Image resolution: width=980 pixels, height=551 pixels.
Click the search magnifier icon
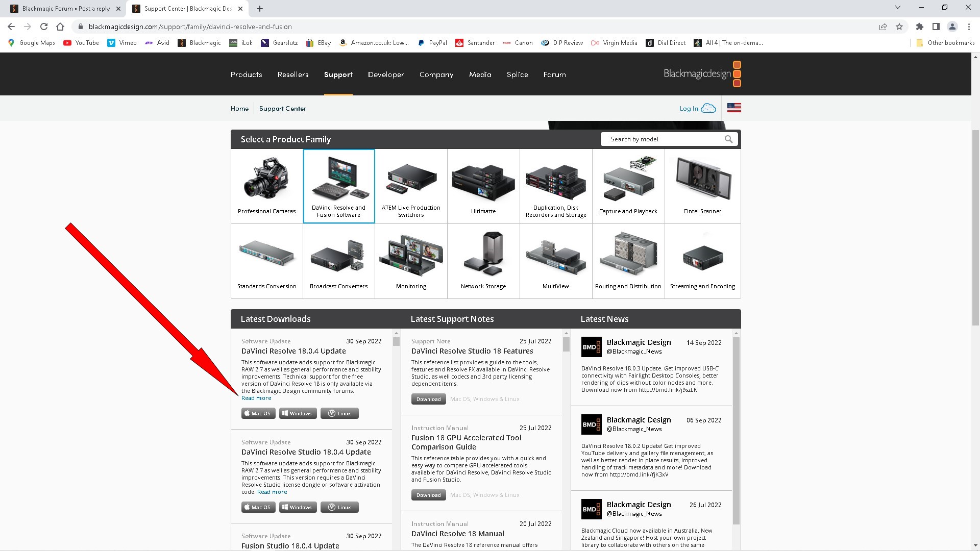point(728,139)
